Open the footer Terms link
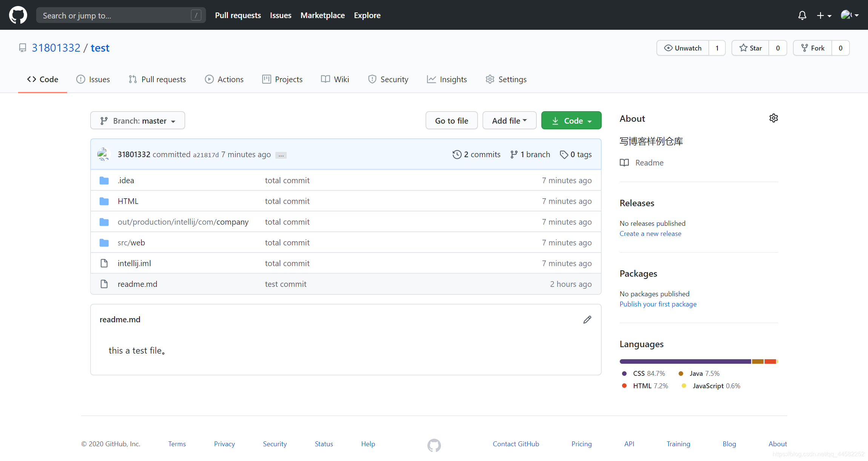The width and height of the screenshot is (868, 461). pos(177,444)
